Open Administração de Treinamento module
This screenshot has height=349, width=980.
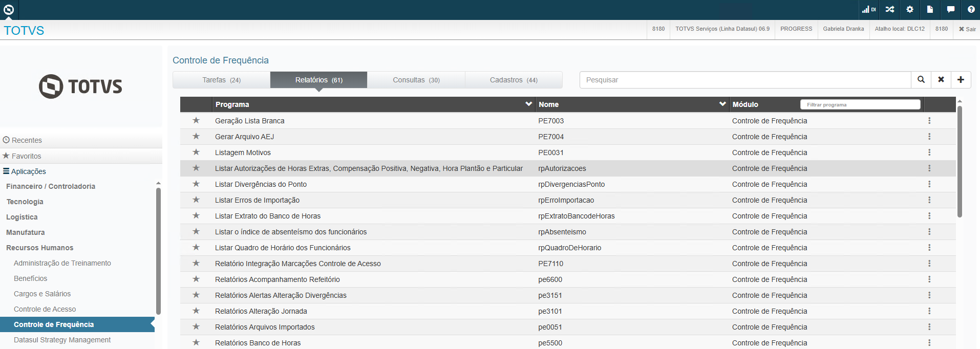click(x=62, y=263)
